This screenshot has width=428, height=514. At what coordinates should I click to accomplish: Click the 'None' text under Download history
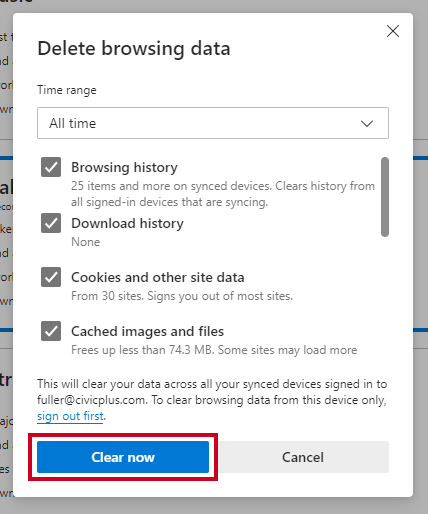[86, 242]
